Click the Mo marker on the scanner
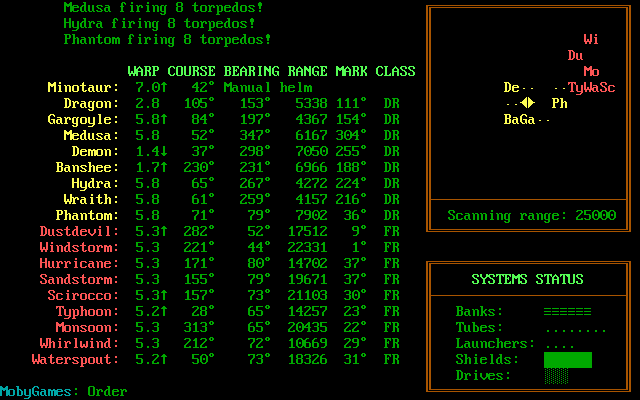The height and width of the screenshot is (400, 640). pos(591,71)
